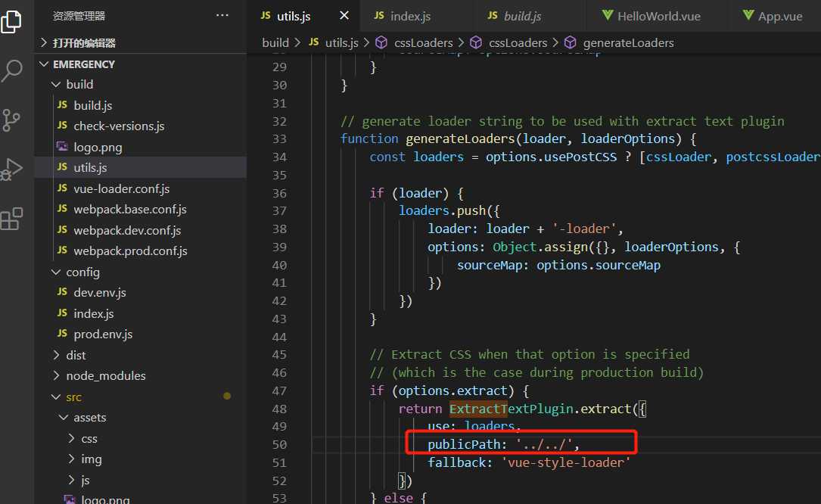Open prod.env.js in config folder
Screen dimensions: 821x504
(x=140, y=334)
